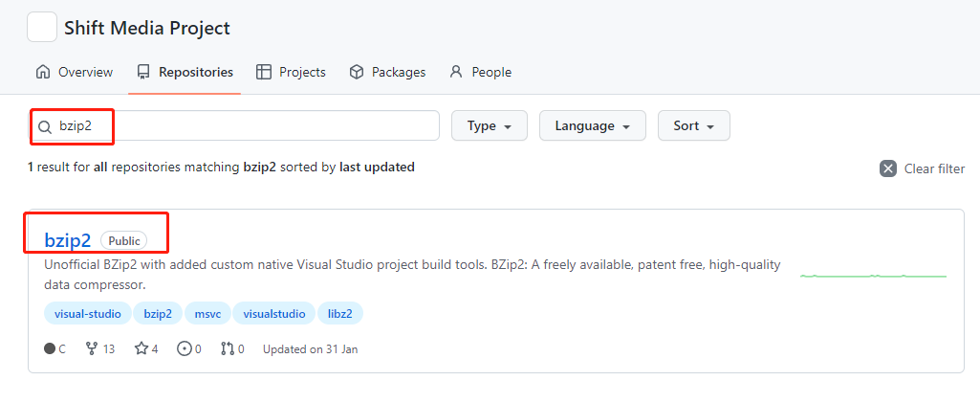The height and width of the screenshot is (403, 980).
Task: Click the Shift Media Project avatar logo
Action: click(42, 28)
